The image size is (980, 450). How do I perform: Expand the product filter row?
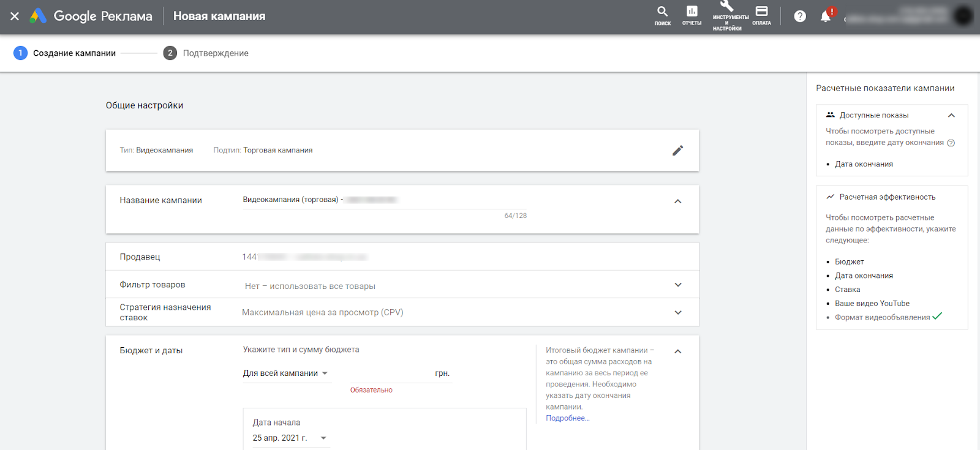(x=677, y=285)
